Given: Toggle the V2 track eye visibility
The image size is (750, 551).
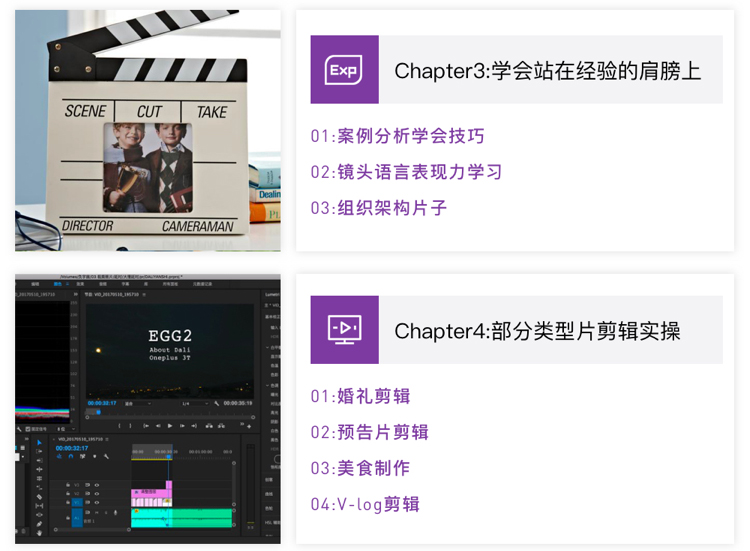Looking at the screenshot, I should point(97,494).
